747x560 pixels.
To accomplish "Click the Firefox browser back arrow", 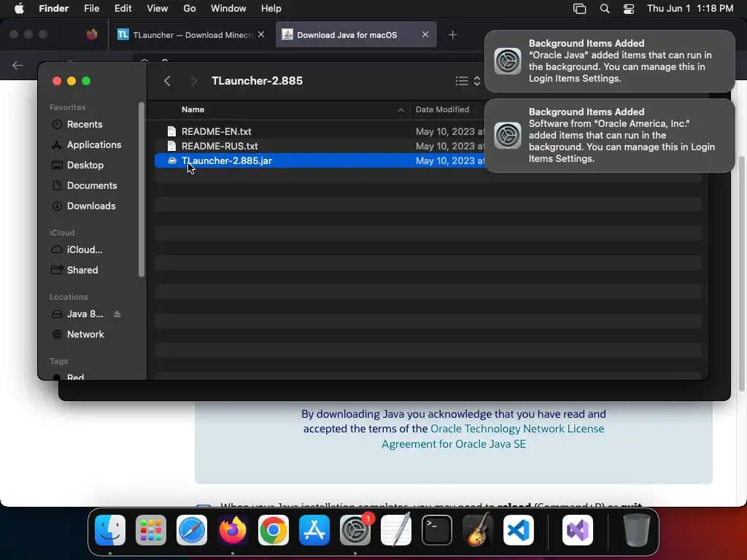I will [x=18, y=65].
